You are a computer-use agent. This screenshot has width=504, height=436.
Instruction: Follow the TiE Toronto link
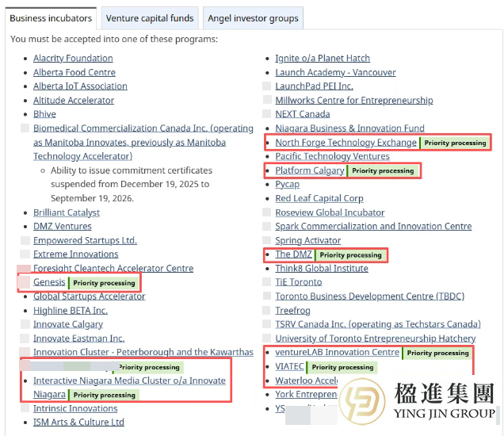coord(299,282)
